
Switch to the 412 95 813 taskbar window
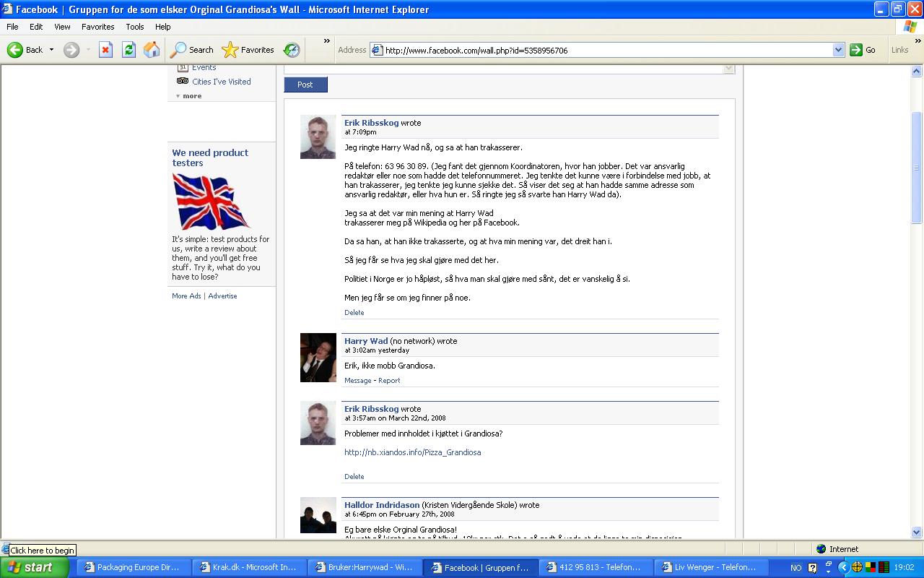click(596, 568)
